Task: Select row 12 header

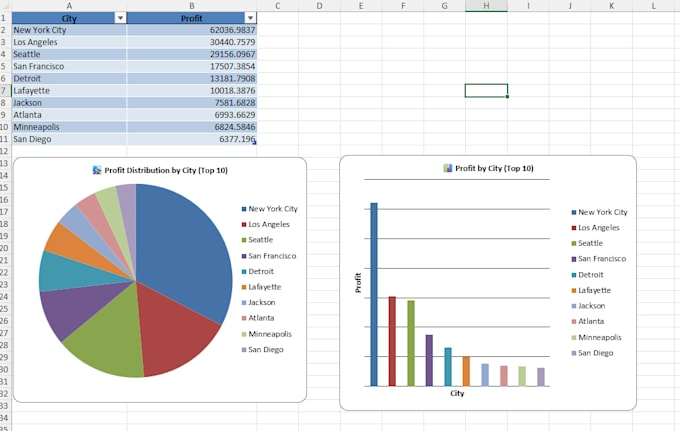Action: tap(5, 151)
